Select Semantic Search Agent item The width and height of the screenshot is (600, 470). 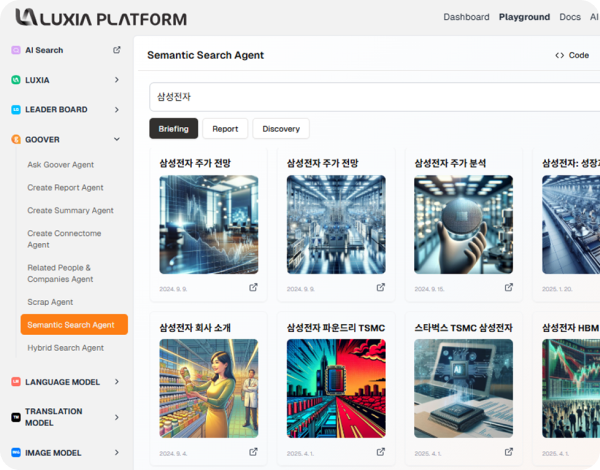[74, 325]
